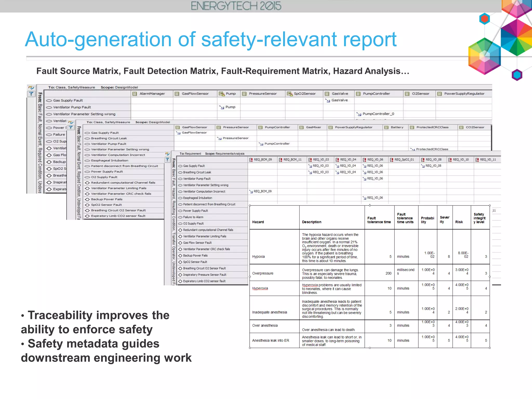Screen dimensions: 532x399
Task: Select Ventilator Parameter Setting wrong row in top matrix
Action: [88, 114]
